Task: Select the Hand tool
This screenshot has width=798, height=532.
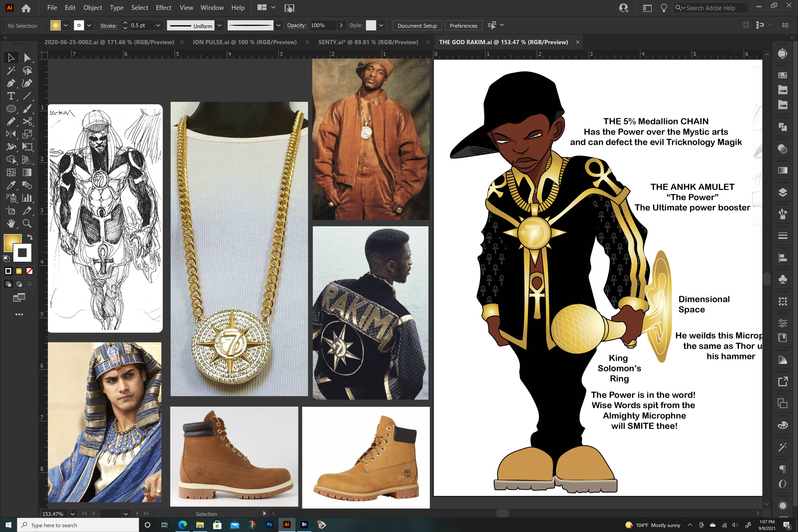Action: [11, 224]
